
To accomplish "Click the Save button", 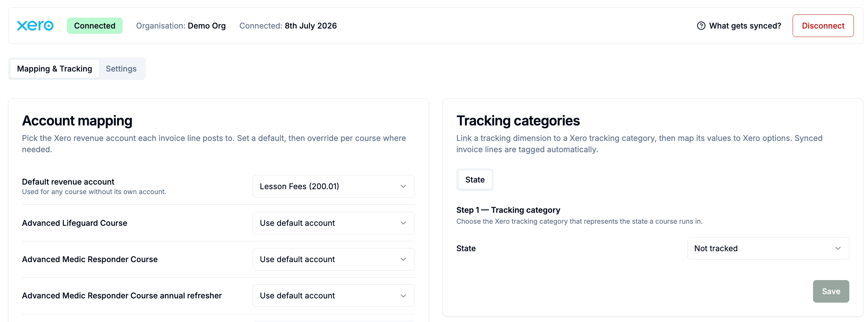I will coord(831,291).
